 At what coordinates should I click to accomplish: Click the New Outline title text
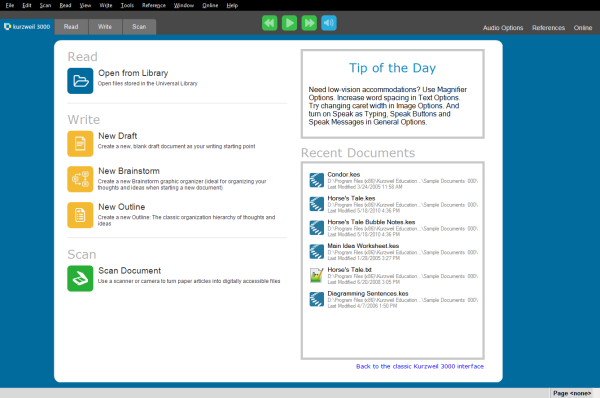click(122, 207)
